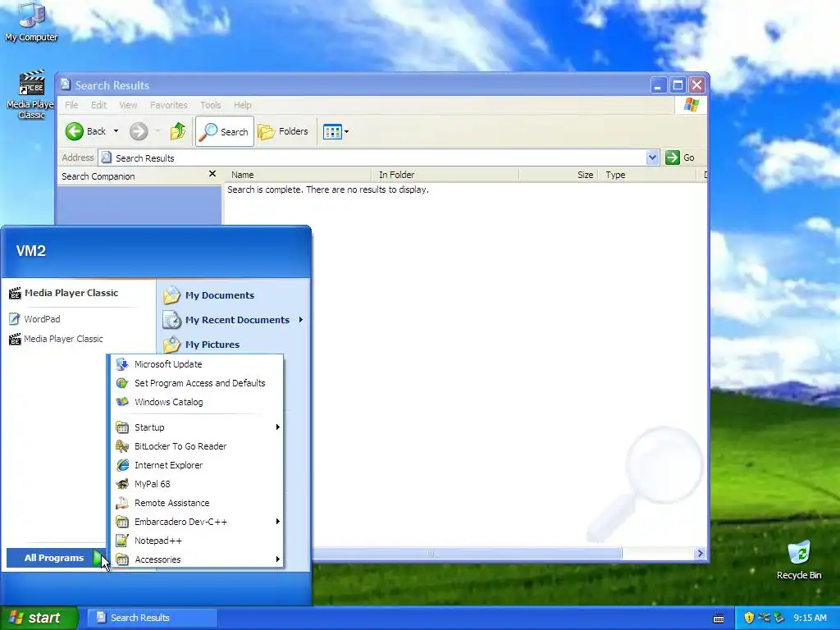Expand the Startup programs folder
Screen dimensions: 840x630
(x=197, y=427)
